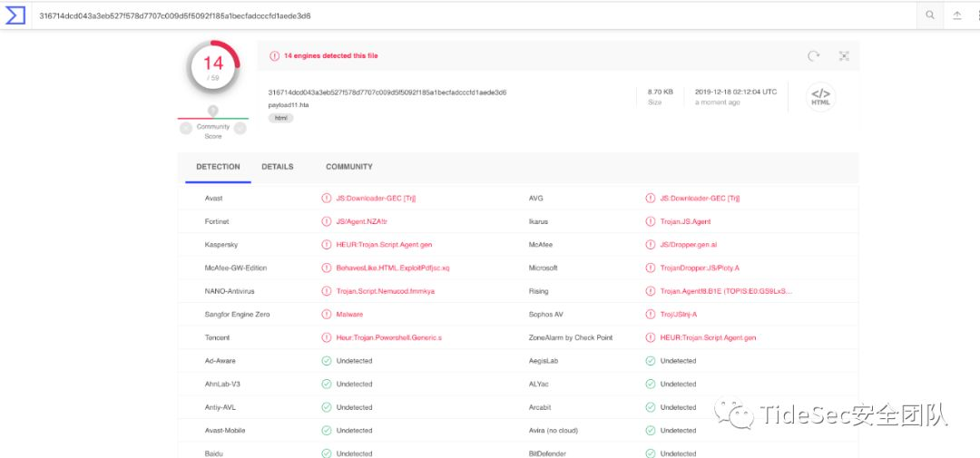The image size is (980, 458).
Task: Click the hash search input field
Action: coord(454,15)
